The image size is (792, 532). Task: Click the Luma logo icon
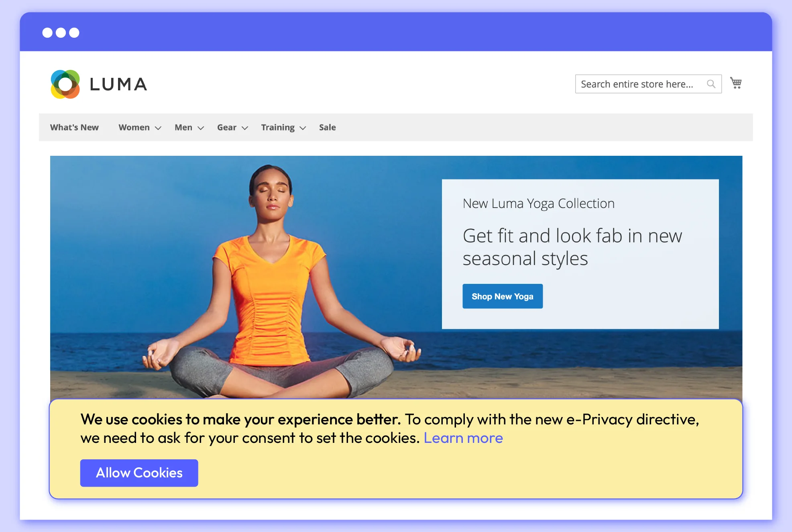click(x=65, y=84)
